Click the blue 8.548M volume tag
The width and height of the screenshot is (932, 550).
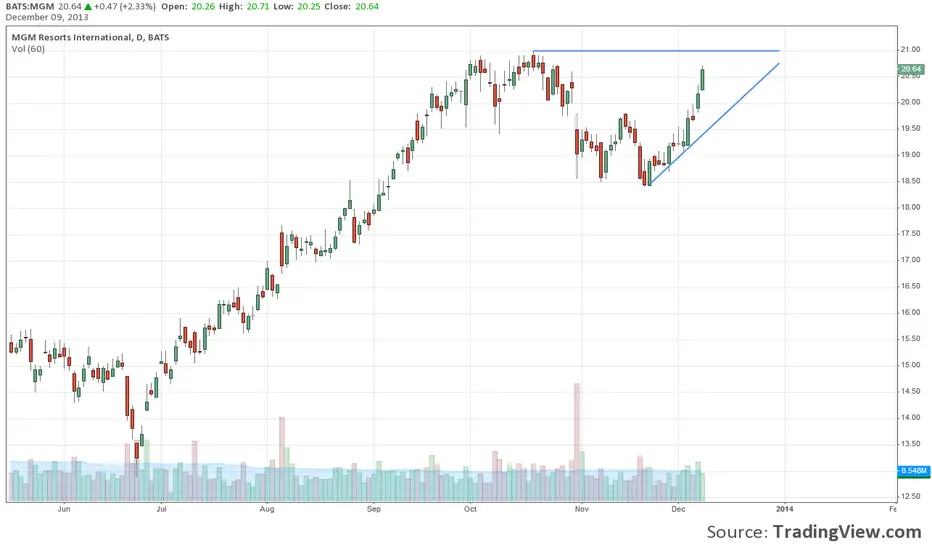913,471
